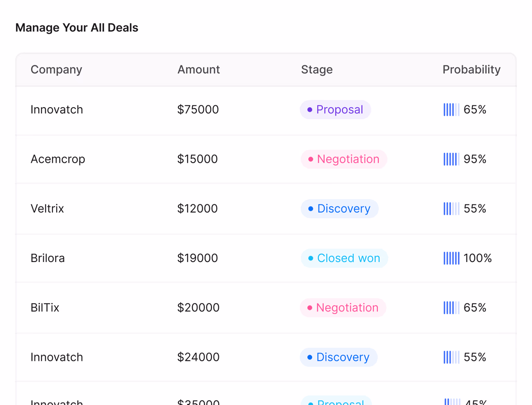Click the 95% probability indicator
Screen dimensions: 532x405
tap(464, 159)
